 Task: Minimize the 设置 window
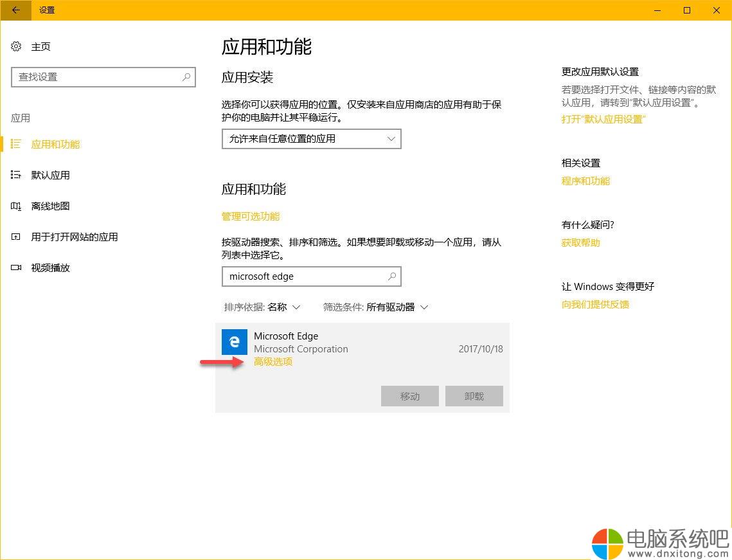coord(657,10)
